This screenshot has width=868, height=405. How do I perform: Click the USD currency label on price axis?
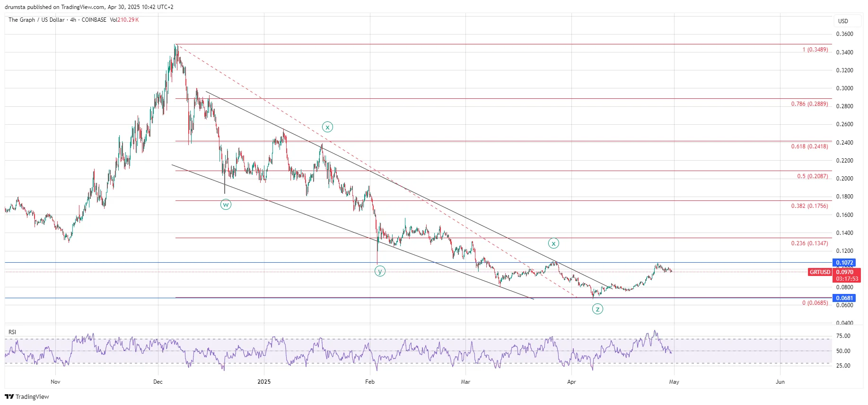843,21
